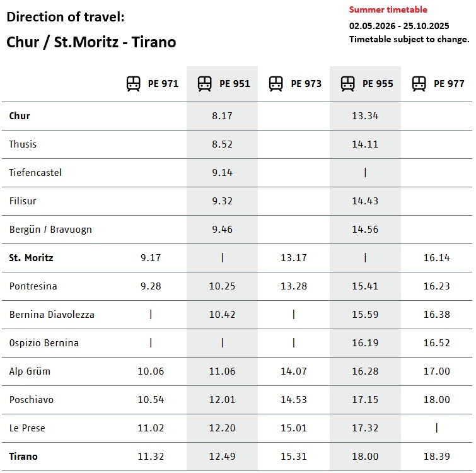Click the Bernina Diavolezza station name
This screenshot has height=473, width=476.
tap(52, 314)
